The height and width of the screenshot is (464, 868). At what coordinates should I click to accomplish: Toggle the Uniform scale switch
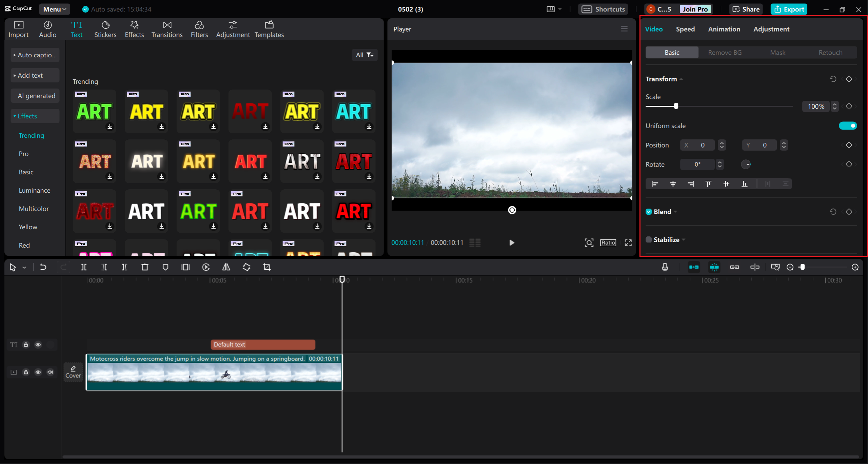(x=848, y=125)
